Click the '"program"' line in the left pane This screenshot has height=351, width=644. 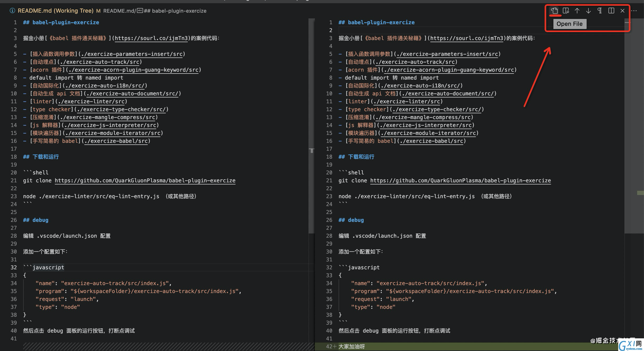[138, 291]
